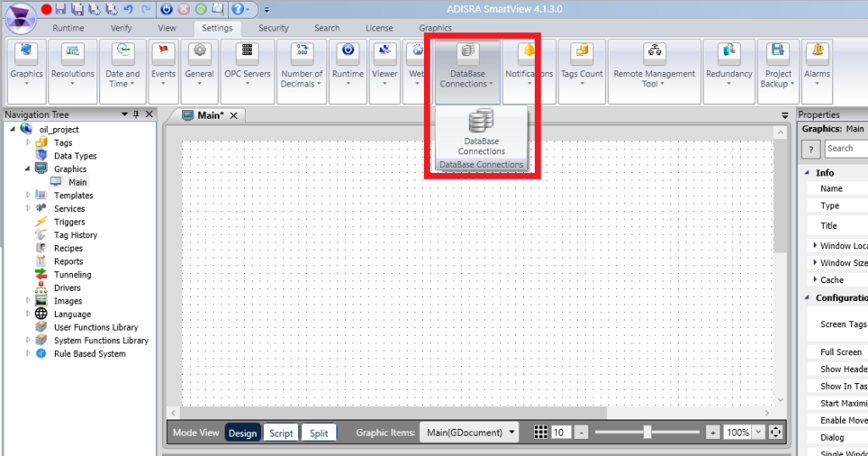Open the Viewer settings button

[385, 71]
